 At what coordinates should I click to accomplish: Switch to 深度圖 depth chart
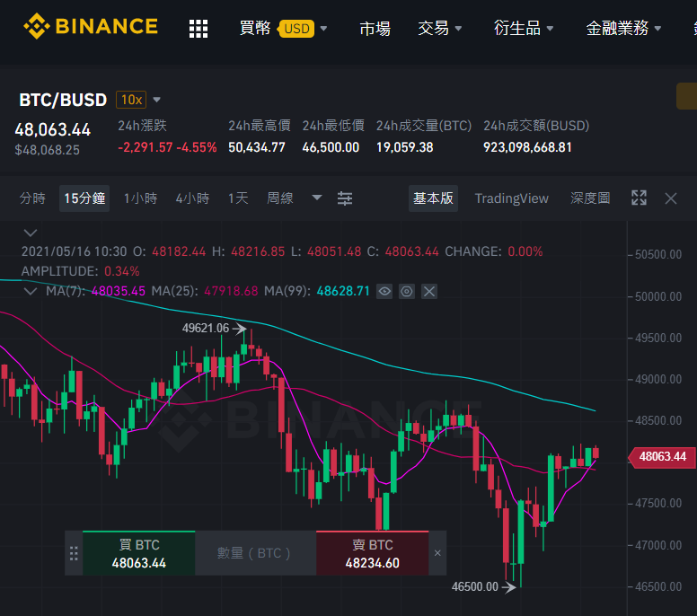pyautogui.click(x=590, y=198)
